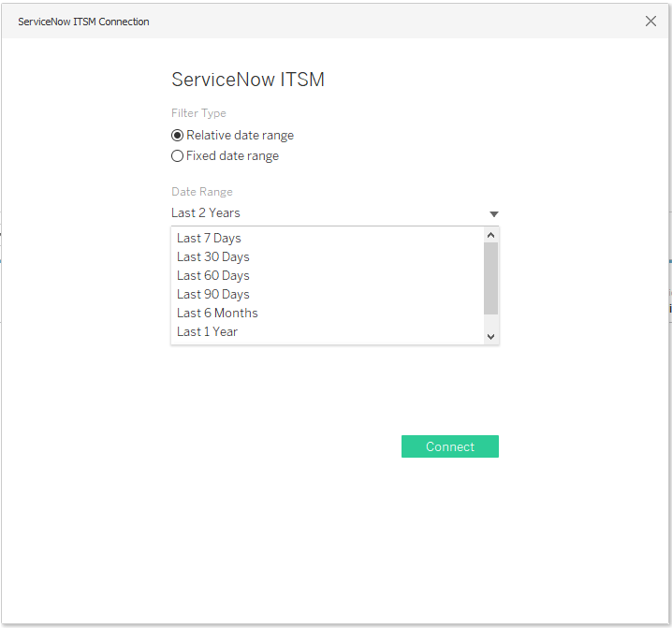672x628 pixels.
Task: Click the list scrollbar down arrow
Action: click(x=491, y=337)
